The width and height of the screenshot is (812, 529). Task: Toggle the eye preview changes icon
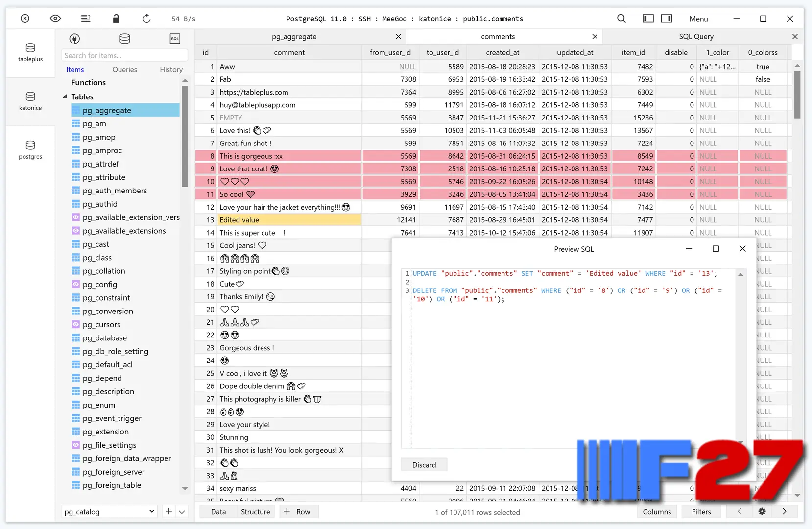point(55,19)
